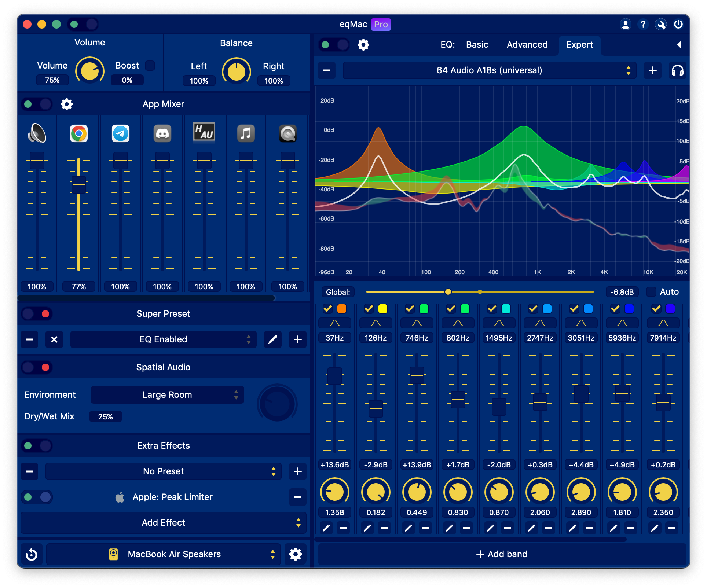The width and height of the screenshot is (707, 588).
Task: Select the Discord app in the mixer
Action: tap(162, 133)
